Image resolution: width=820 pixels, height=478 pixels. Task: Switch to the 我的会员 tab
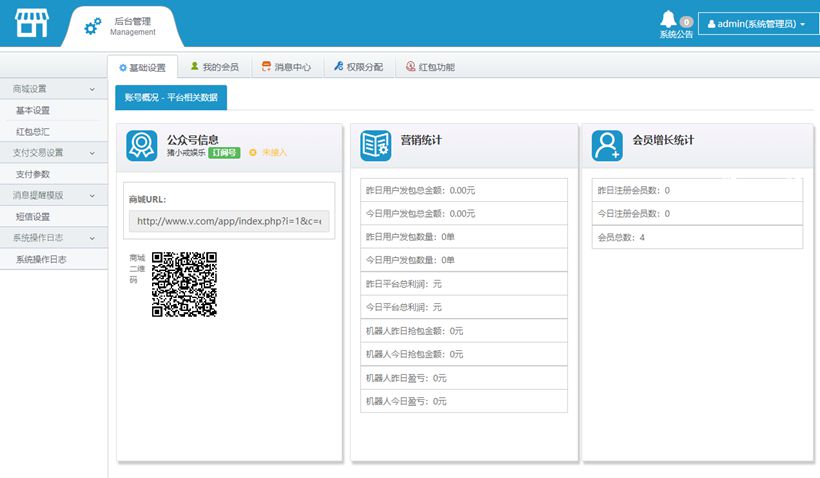(214, 67)
